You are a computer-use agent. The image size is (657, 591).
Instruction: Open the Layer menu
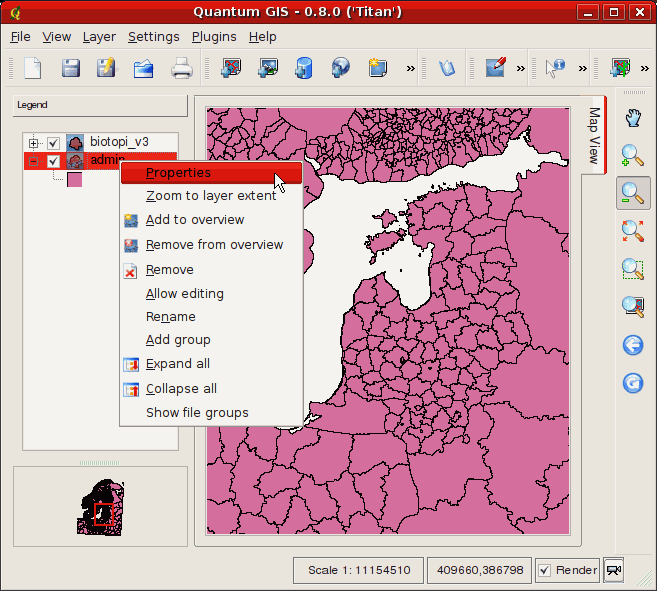tap(99, 37)
